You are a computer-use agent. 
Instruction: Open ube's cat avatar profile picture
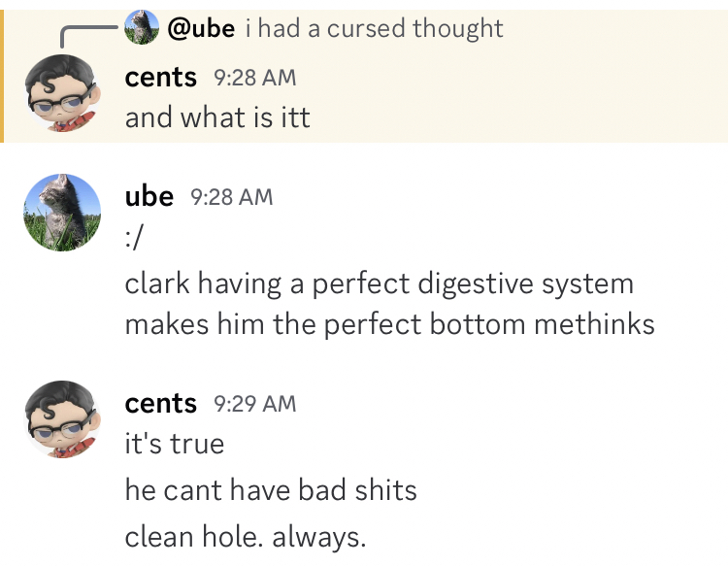(x=61, y=212)
